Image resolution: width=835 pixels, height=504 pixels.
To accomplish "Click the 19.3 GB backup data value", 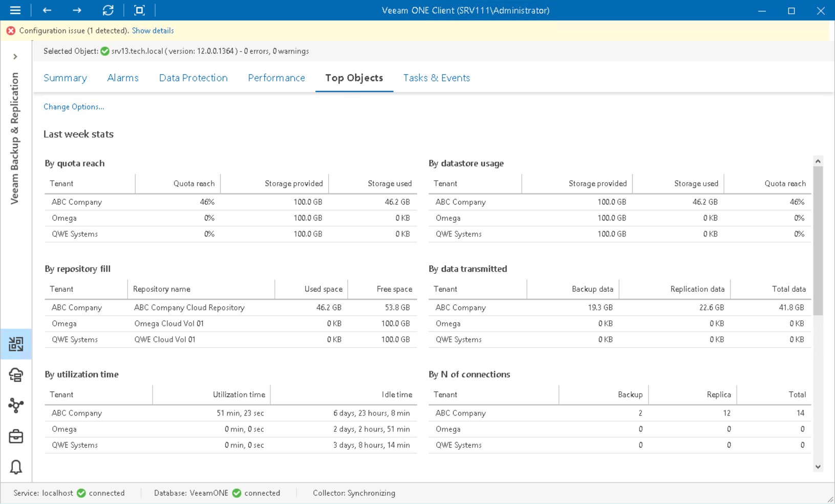I will (601, 308).
